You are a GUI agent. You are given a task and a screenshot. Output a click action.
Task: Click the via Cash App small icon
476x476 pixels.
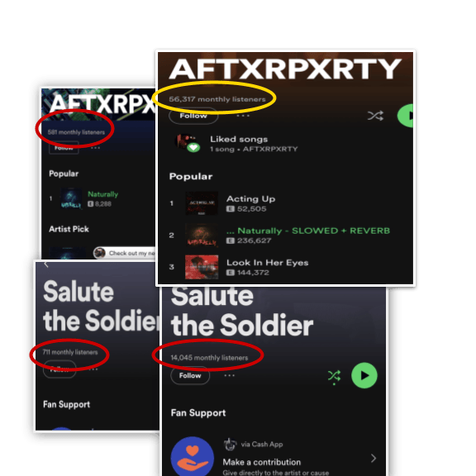click(230, 444)
